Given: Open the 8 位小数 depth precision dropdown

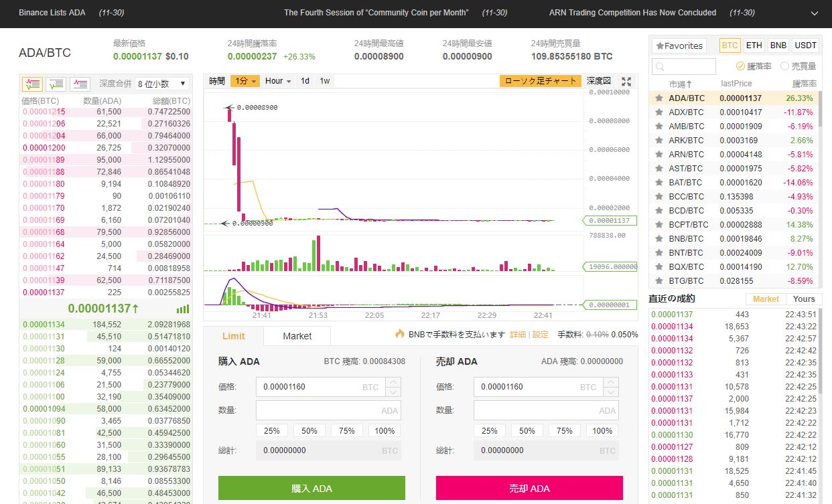Looking at the screenshot, I should click(x=161, y=84).
